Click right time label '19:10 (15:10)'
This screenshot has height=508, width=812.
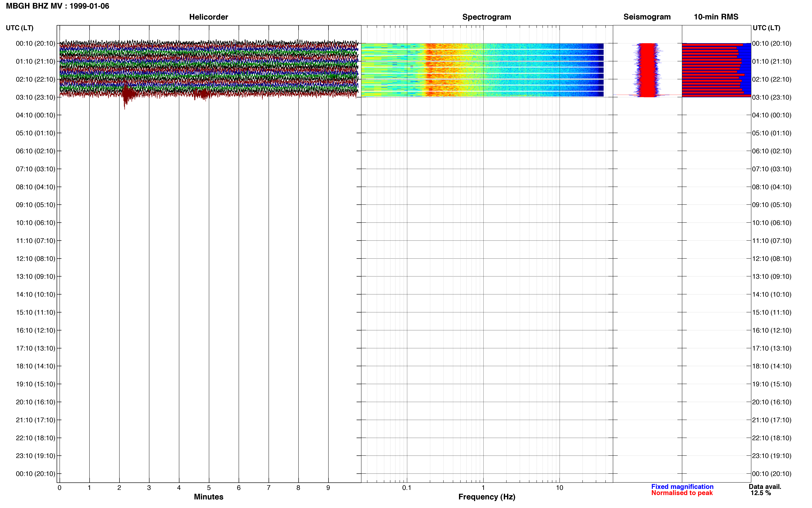coord(772,384)
